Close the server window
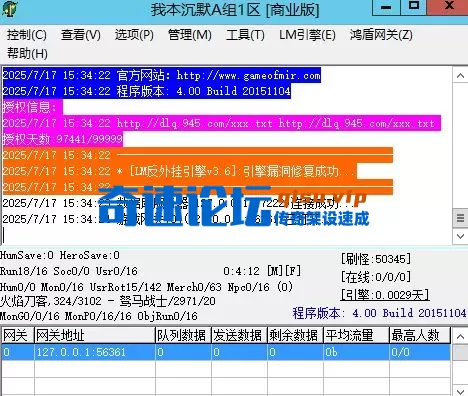This screenshot has height=396, width=468. tap(448, 7)
